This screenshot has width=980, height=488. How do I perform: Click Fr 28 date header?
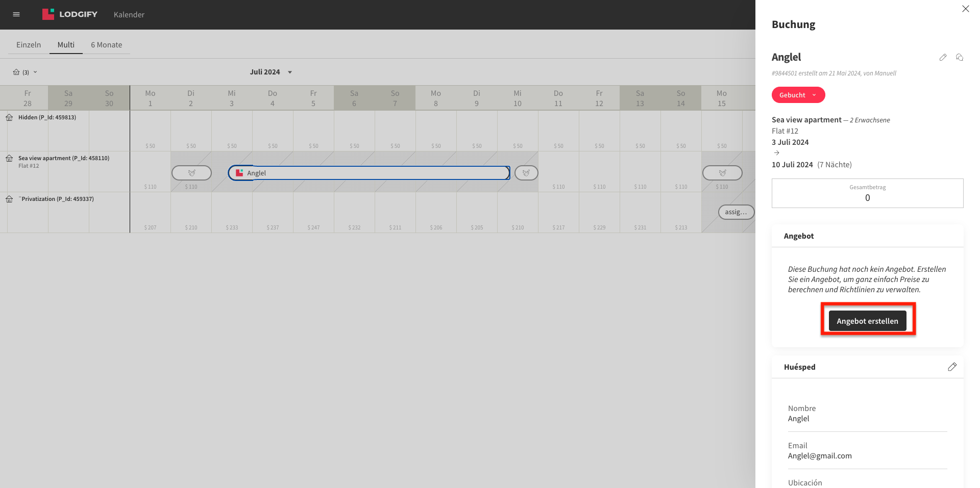click(x=28, y=98)
